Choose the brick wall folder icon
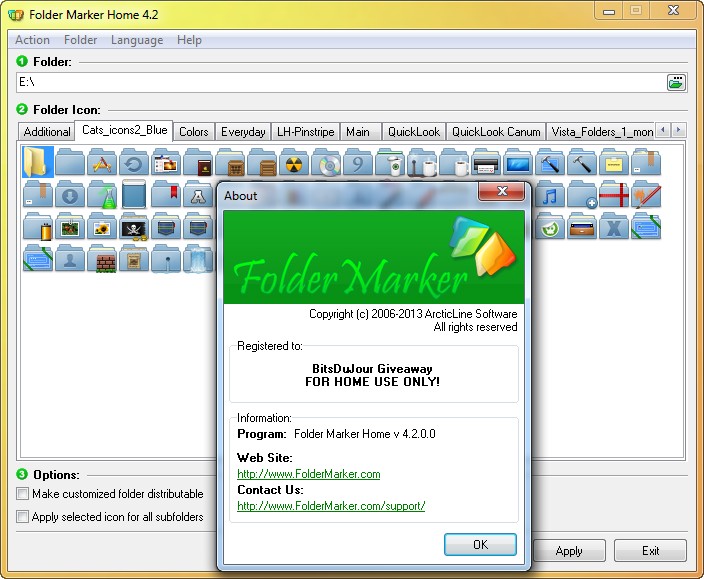The height and width of the screenshot is (579, 704). pyautogui.click(x=102, y=259)
